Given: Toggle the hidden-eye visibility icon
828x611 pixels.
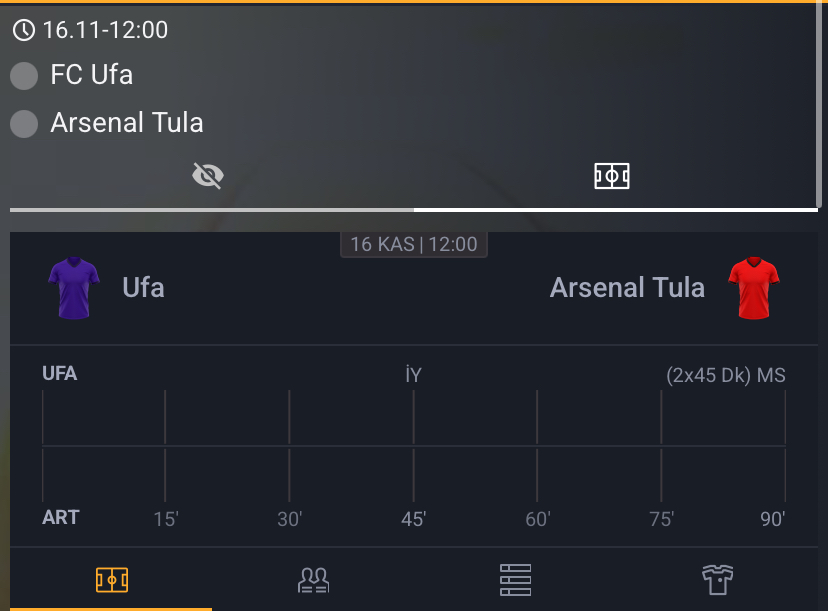Looking at the screenshot, I should pyautogui.click(x=207, y=175).
